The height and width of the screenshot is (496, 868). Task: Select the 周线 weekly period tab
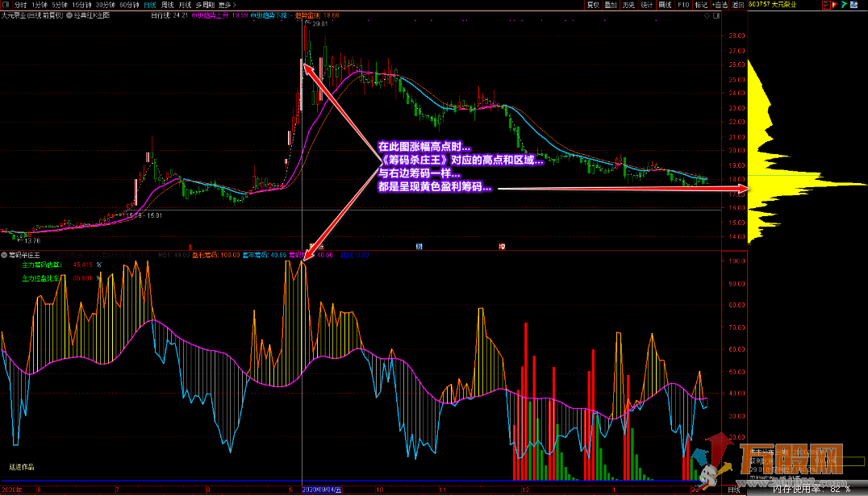tap(168, 4)
